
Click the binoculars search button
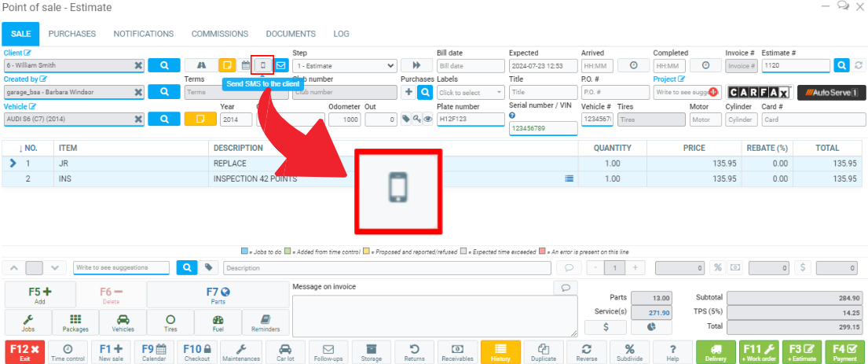pos(200,65)
